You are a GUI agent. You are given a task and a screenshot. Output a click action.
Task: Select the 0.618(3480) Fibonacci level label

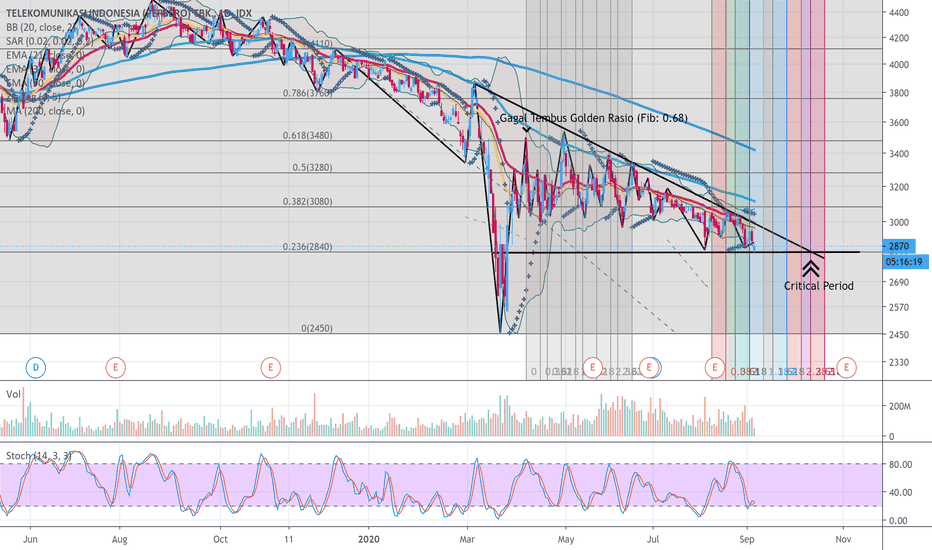(x=307, y=136)
